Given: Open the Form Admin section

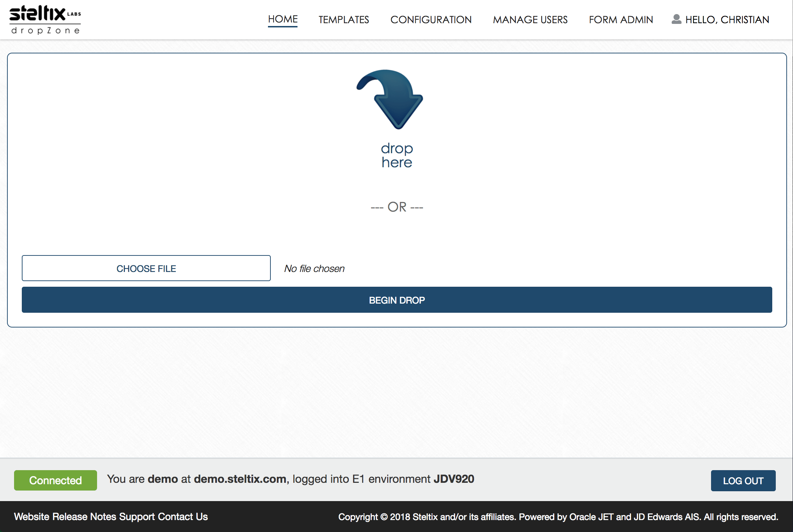Looking at the screenshot, I should [621, 20].
